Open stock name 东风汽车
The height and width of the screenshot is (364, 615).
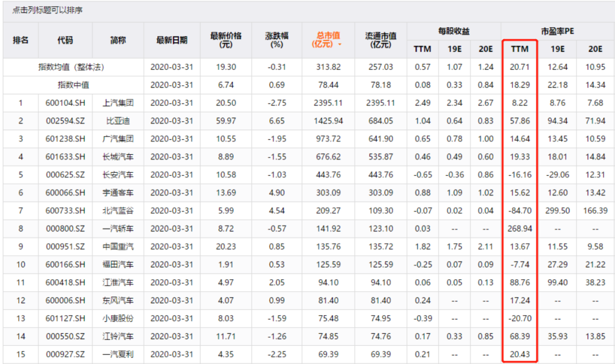[x=118, y=300]
